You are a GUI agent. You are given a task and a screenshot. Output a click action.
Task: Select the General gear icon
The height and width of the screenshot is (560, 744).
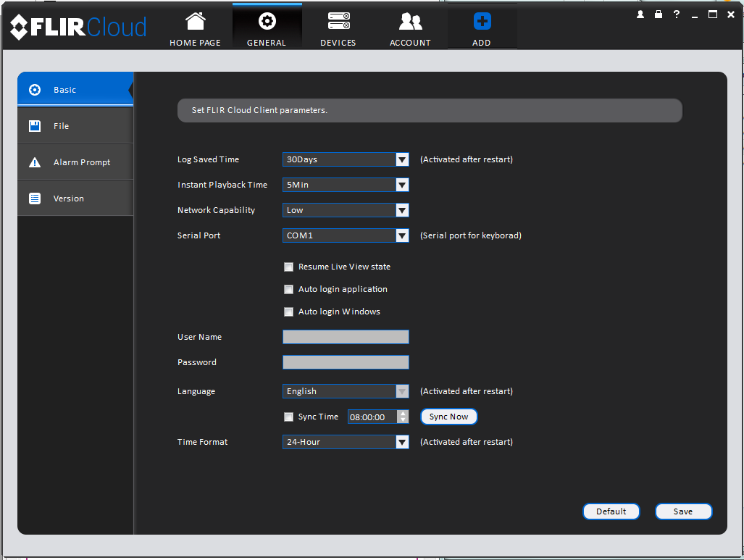[267, 21]
